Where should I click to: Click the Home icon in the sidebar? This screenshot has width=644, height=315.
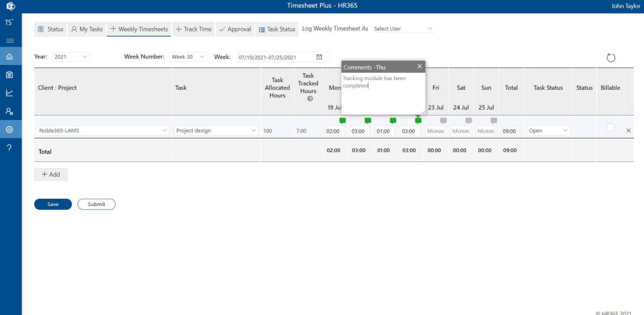pos(9,57)
